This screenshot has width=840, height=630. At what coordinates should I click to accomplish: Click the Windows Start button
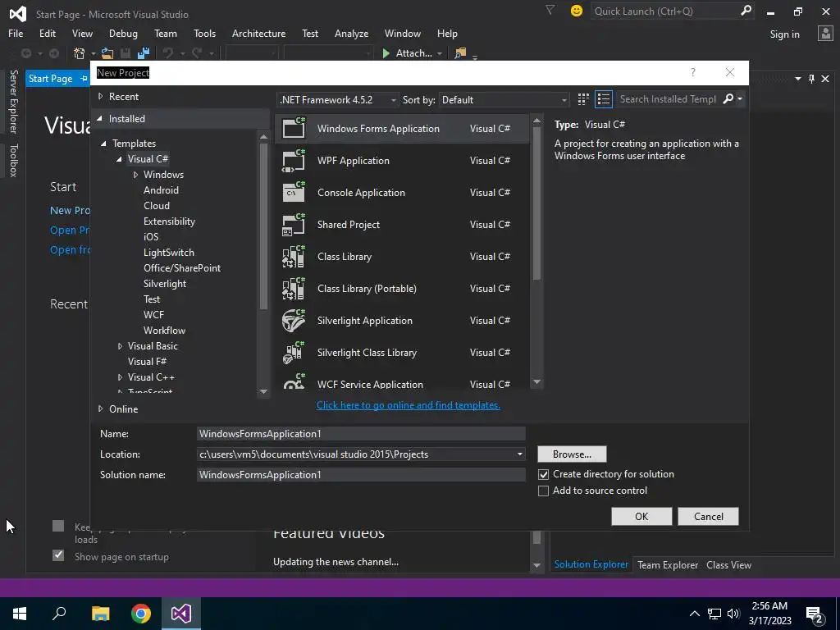(x=20, y=614)
